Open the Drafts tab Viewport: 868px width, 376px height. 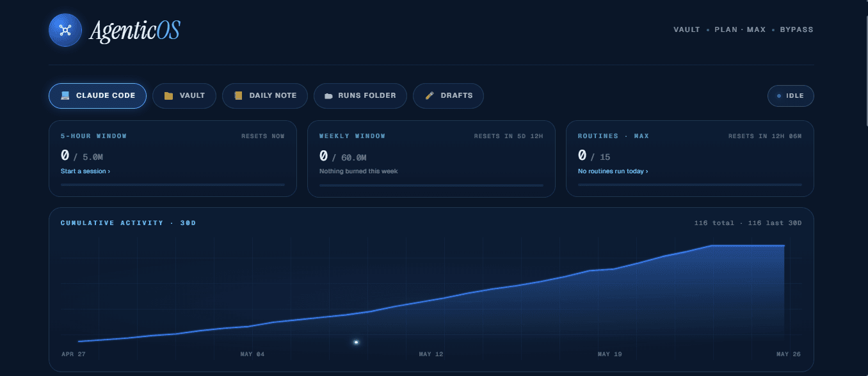[x=448, y=96]
